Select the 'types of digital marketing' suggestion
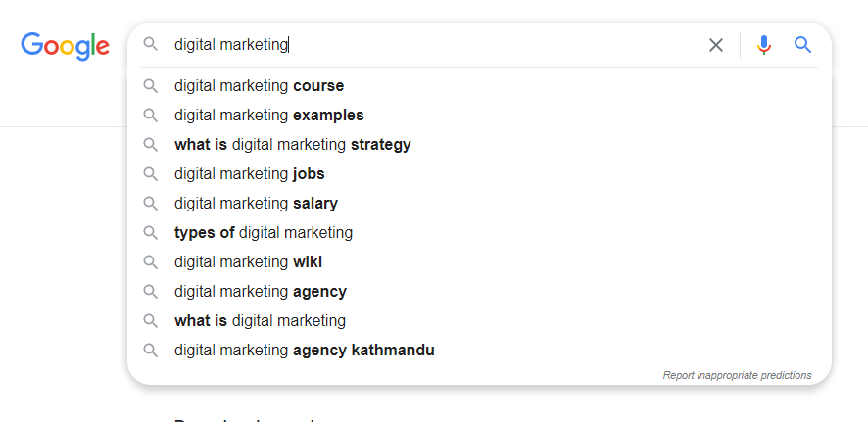The height and width of the screenshot is (422, 868). pos(479,232)
